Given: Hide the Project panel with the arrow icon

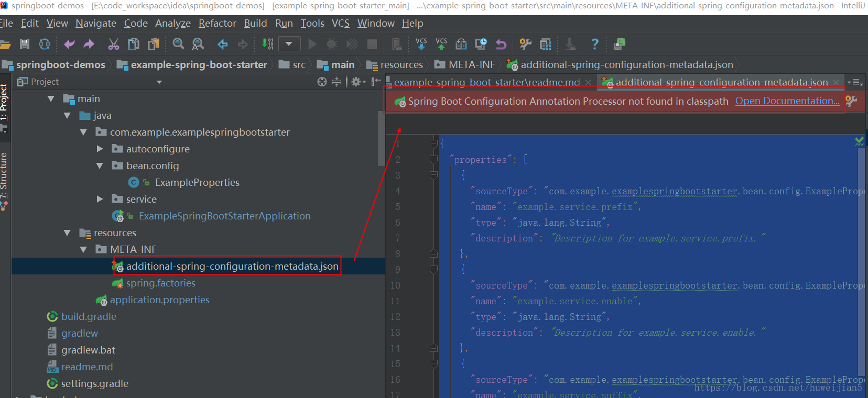Looking at the screenshot, I should [376, 82].
